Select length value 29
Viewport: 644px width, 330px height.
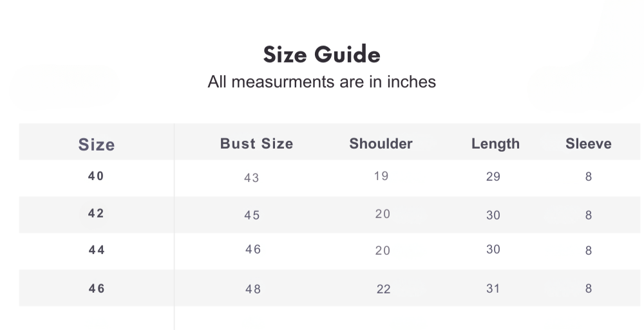tap(493, 177)
